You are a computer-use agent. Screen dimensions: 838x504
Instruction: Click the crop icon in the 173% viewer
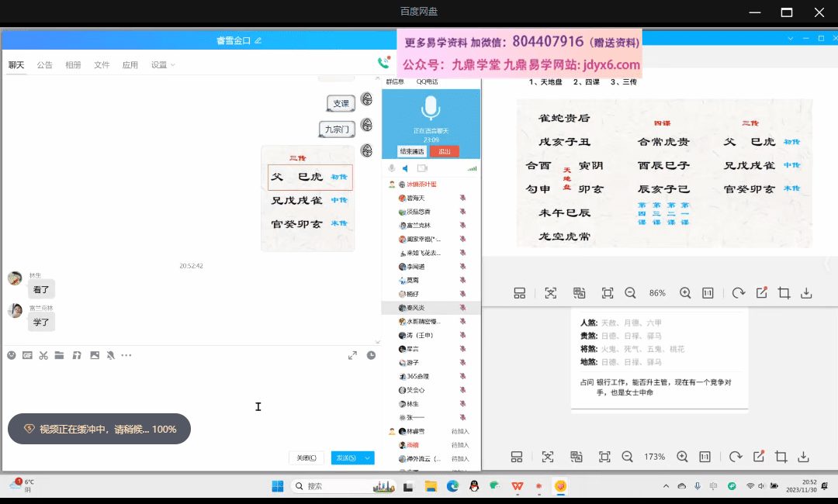tap(781, 457)
